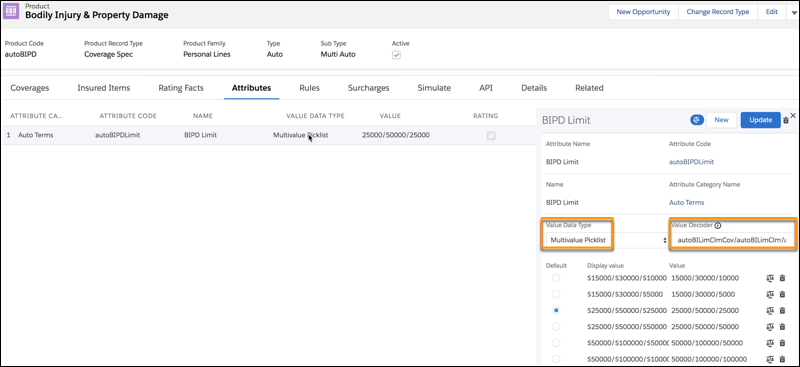Delete the 25000/50000/50000 value row
Image resolution: width=800 pixels, height=367 pixels.
[x=783, y=327]
